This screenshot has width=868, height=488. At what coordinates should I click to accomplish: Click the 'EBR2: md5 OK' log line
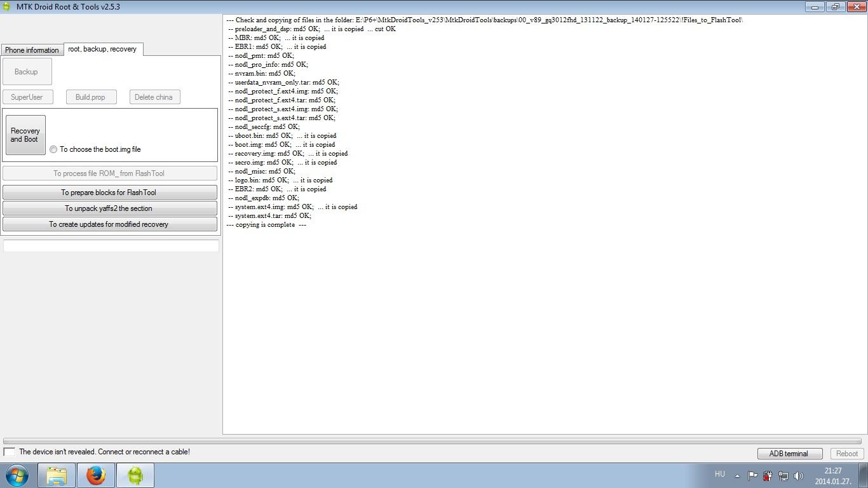coord(277,189)
